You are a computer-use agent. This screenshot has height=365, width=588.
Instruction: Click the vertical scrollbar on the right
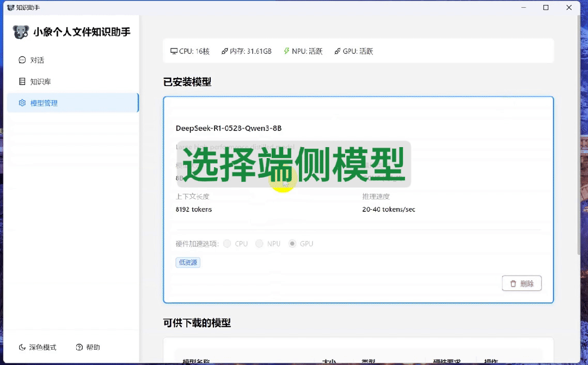click(579, 136)
